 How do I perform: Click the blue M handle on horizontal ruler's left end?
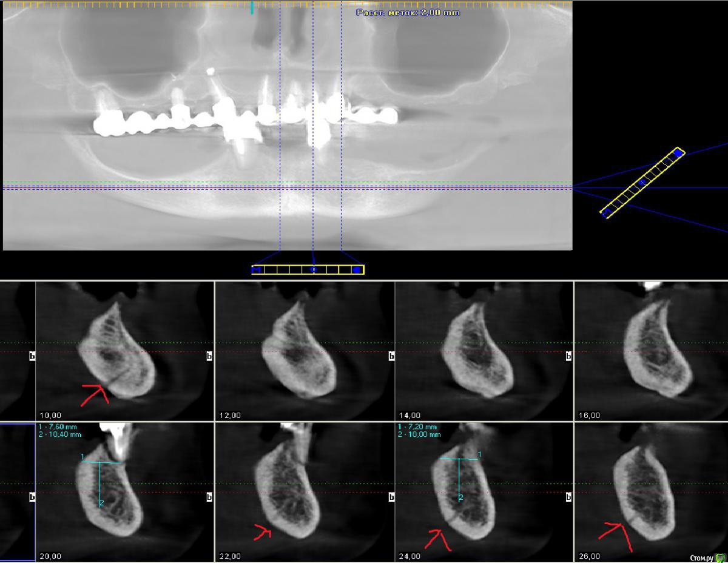(x=257, y=269)
